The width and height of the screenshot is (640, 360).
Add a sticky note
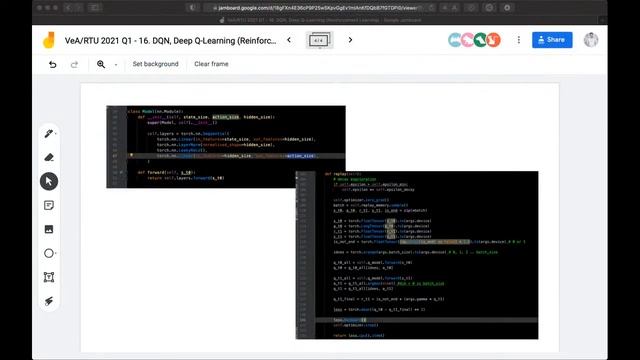49,205
